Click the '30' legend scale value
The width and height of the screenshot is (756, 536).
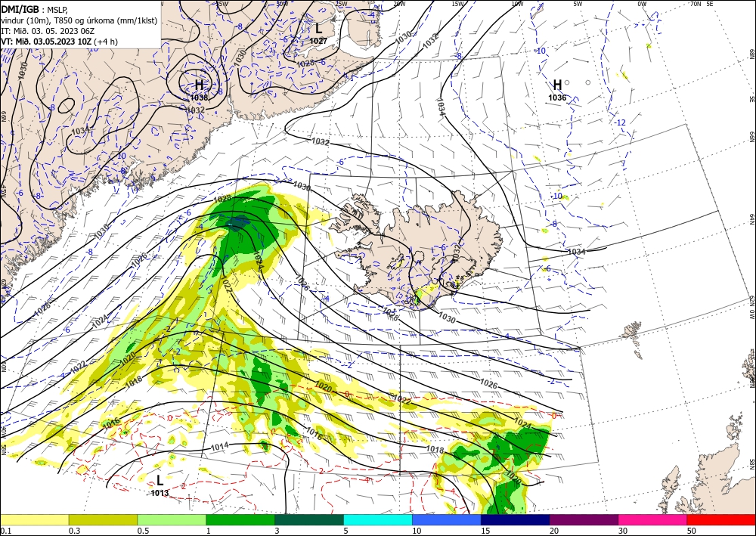point(623,531)
